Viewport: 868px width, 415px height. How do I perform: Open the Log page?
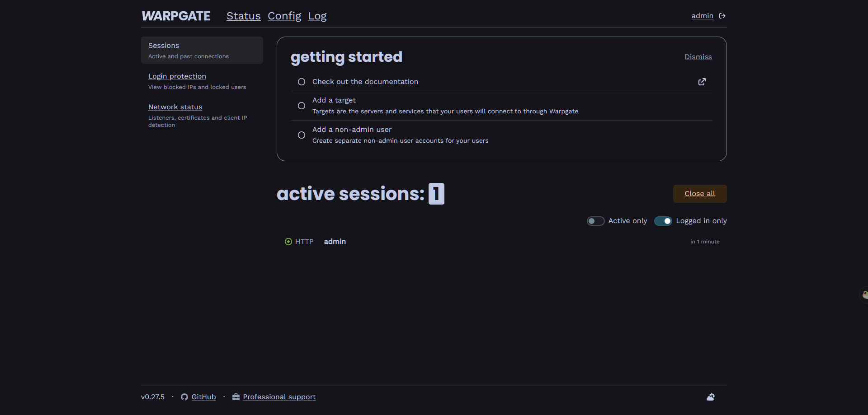click(317, 16)
